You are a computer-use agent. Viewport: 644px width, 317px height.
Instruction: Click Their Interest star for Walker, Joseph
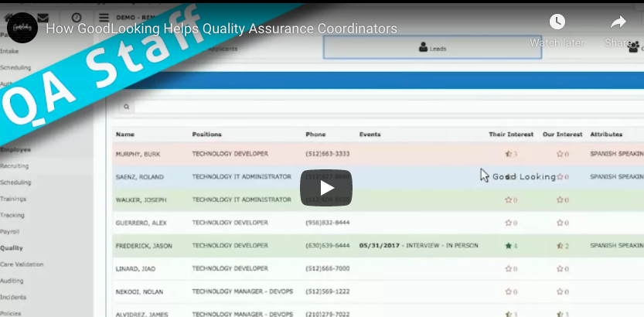[508, 200]
